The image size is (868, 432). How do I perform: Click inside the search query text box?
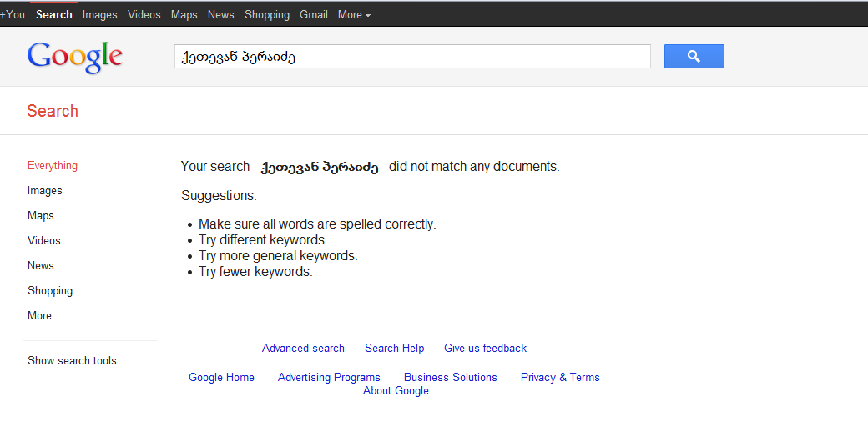point(411,57)
